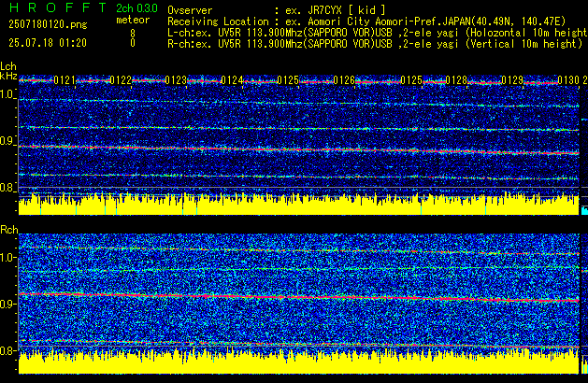Click the file name '2507180120.png'
Screen dimensions: 588x383
click(48, 24)
